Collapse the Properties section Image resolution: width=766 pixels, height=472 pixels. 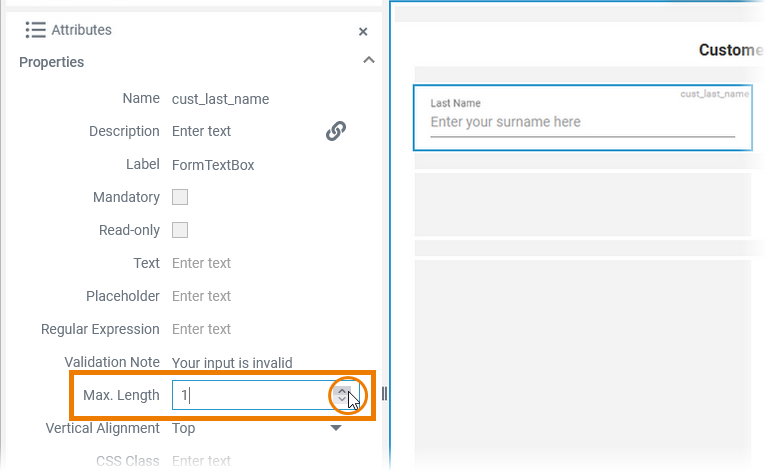coord(368,61)
